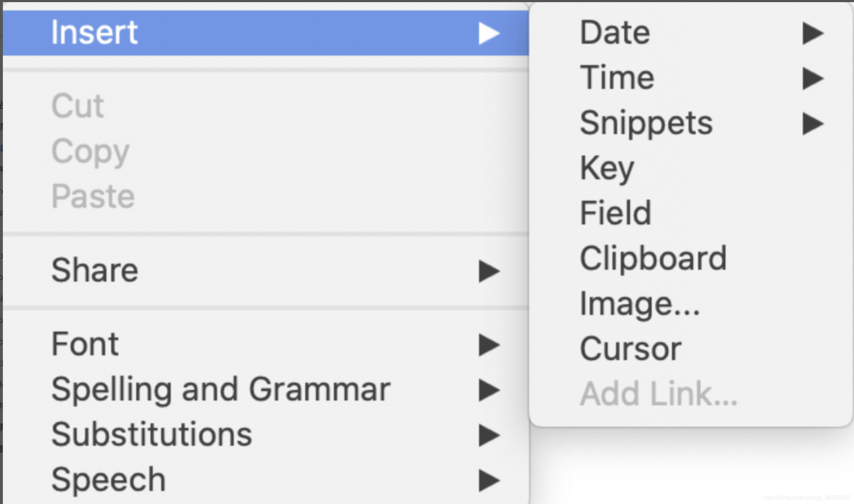Open Spelling and Grammar submenu

(x=221, y=389)
